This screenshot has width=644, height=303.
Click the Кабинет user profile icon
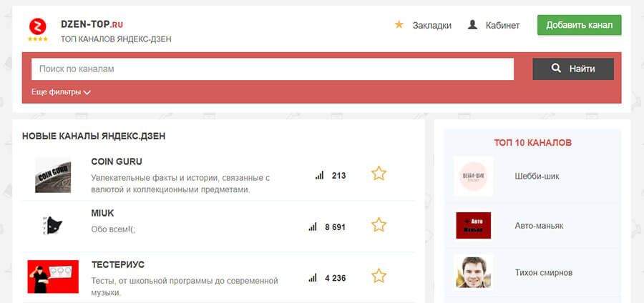pos(472,25)
